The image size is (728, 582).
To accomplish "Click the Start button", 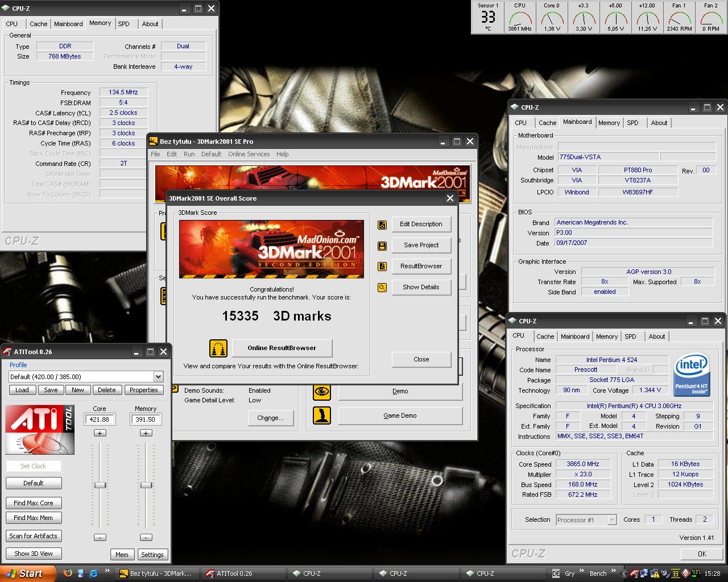I will (x=28, y=573).
